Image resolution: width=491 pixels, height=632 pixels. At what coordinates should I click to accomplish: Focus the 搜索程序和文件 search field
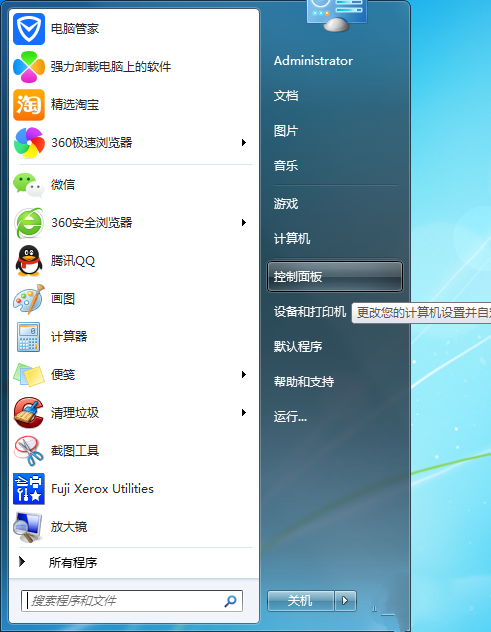pos(132,601)
